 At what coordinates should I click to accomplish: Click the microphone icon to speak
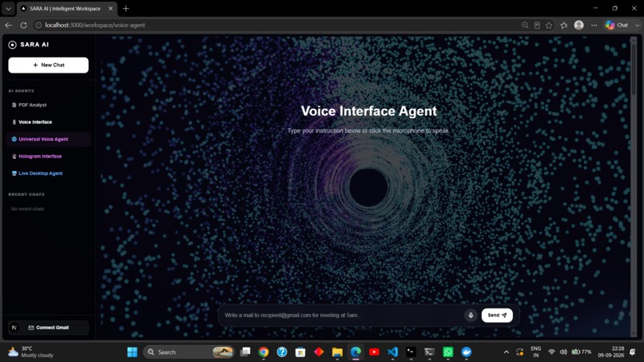(x=471, y=315)
